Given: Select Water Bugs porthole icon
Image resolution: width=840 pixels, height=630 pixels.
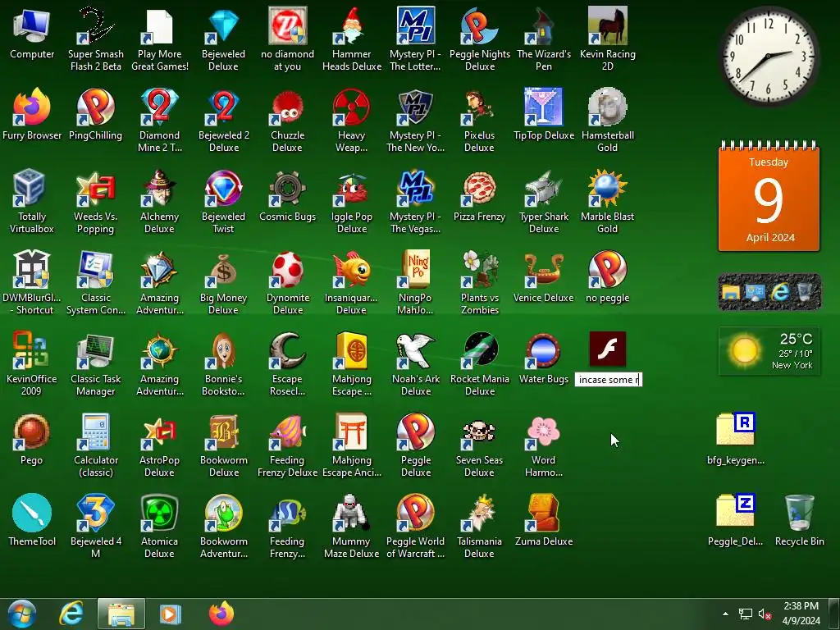Looking at the screenshot, I should pos(543,351).
